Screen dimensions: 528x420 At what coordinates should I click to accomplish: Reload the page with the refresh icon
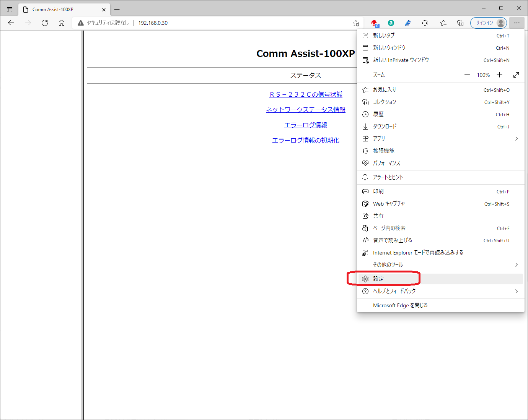tap(45, 23)
